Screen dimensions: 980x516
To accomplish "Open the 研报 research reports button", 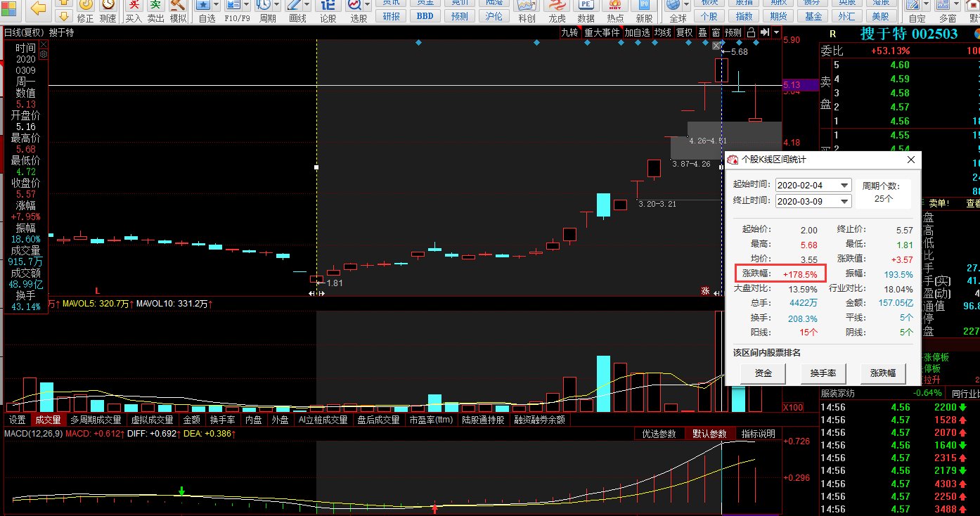I will tap(392, 16).
